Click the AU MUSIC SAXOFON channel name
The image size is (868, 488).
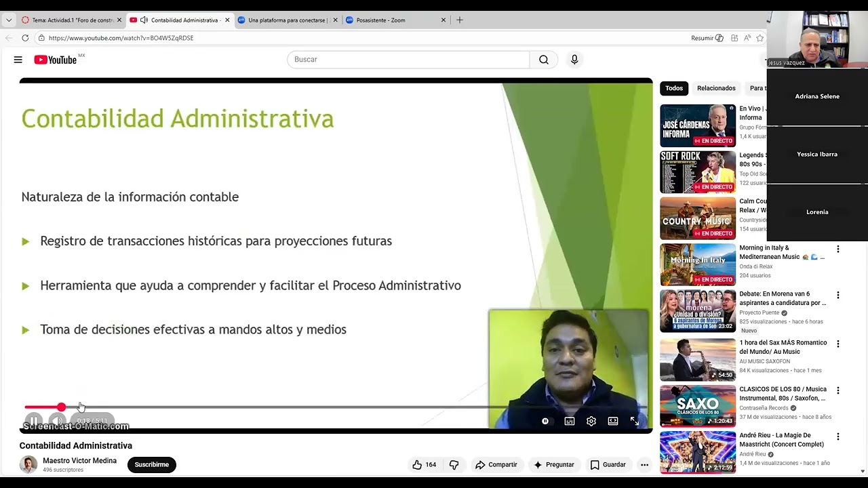click(x=765, y=362)
